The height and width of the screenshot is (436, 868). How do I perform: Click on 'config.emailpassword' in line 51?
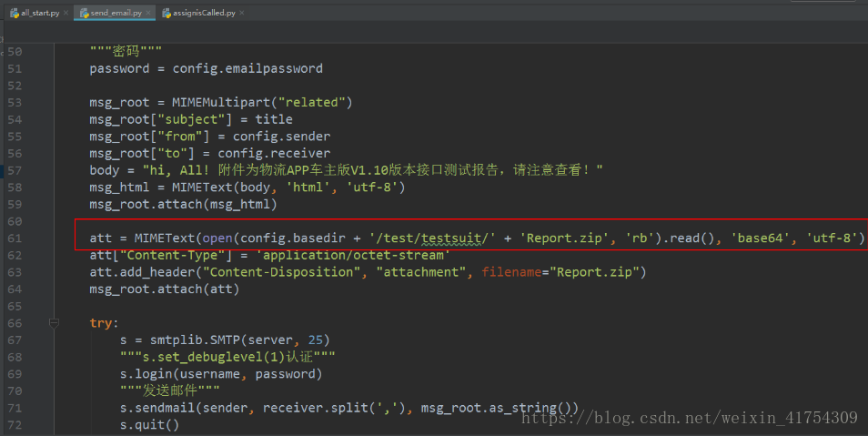click(247, 68)
